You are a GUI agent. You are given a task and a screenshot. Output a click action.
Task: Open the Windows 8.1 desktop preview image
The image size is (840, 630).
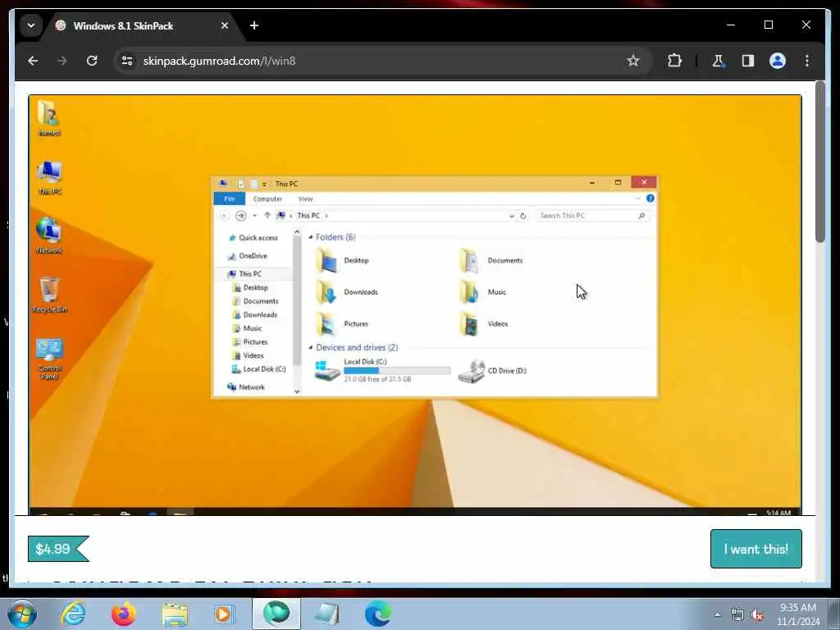pyautogui.click(x=415, y=304)
